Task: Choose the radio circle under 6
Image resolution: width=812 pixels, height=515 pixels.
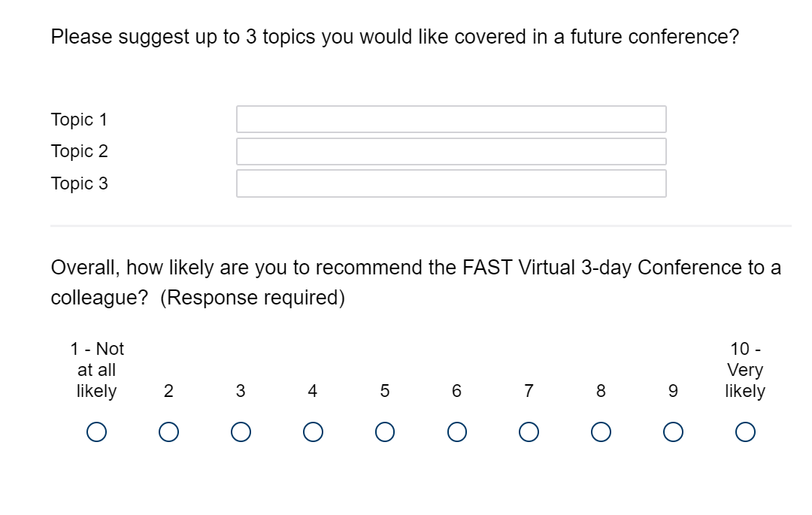Action: point(456,432)
